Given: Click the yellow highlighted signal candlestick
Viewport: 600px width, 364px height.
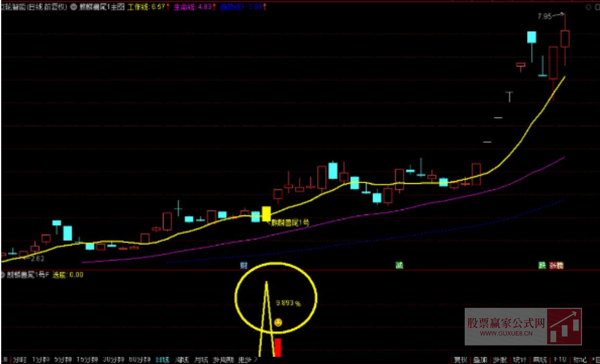Looking at the screenshot, I should click(x=266, y=214).
